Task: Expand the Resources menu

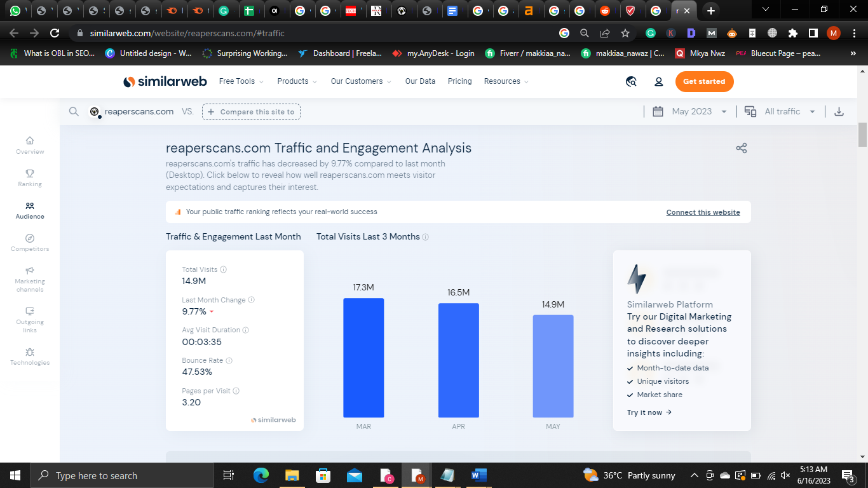Action: (506, 81)
